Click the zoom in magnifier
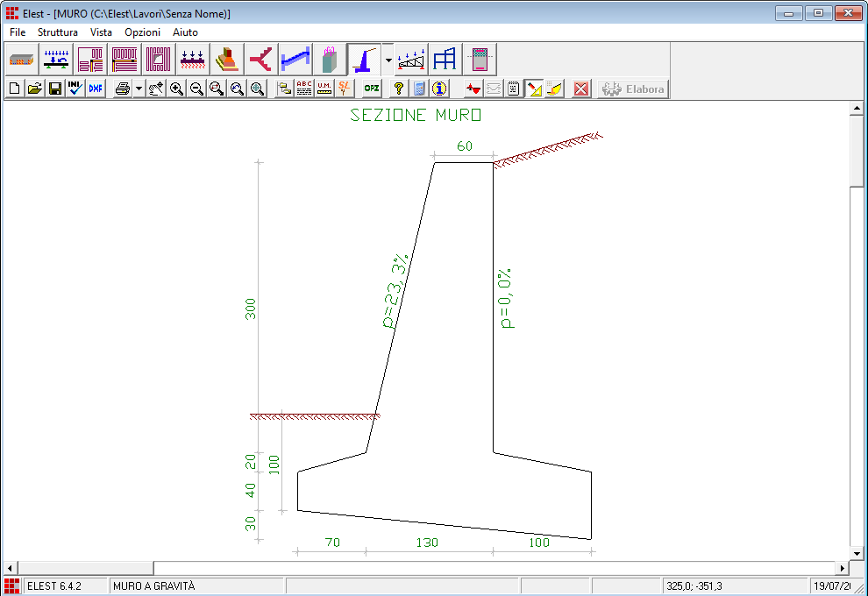The image size is (868, 596). (176, 89)
